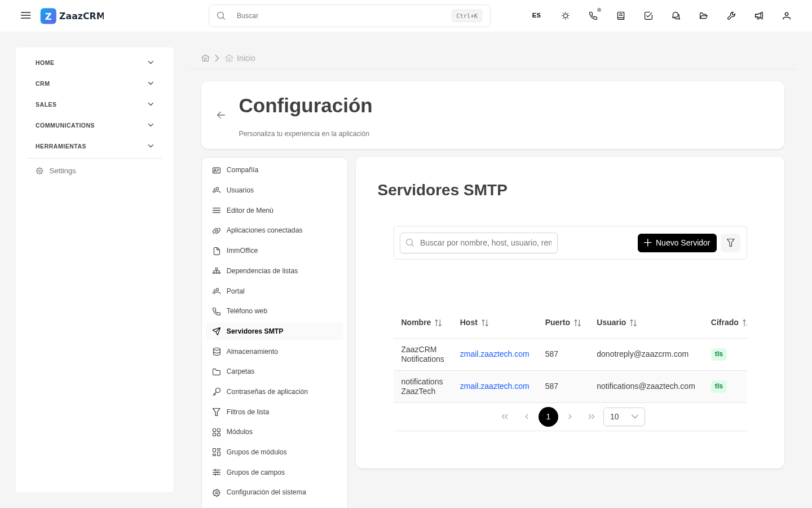Open Almacenamiento settings
Viewport: 812px width, 508px height.
click(x=275, y=352)
